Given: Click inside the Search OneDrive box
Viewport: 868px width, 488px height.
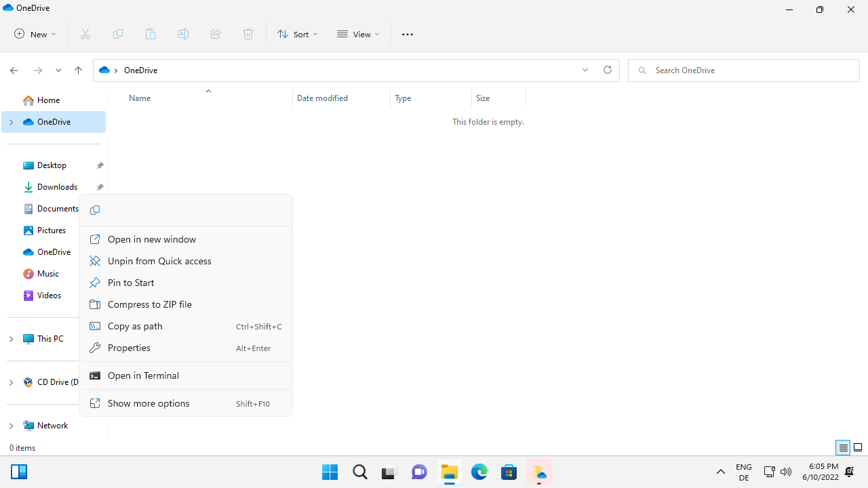Looking at the screenshot, I should [x=743, y=70].
